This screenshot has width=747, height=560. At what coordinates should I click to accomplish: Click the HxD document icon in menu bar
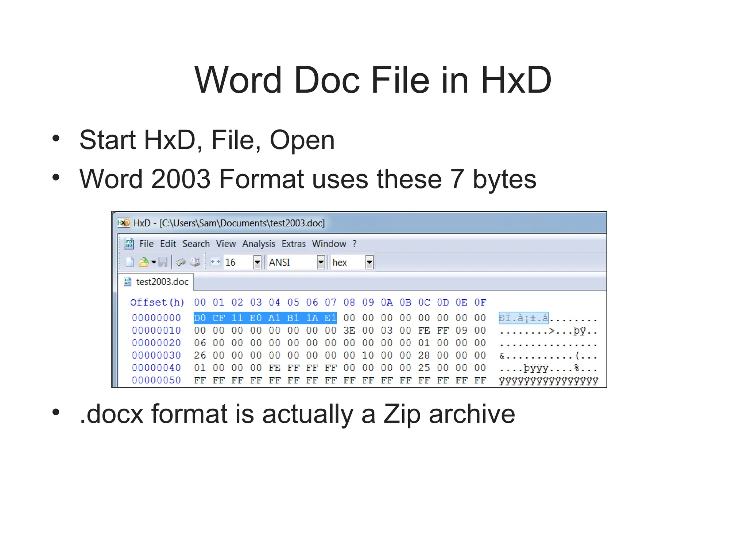coord(129,244)
